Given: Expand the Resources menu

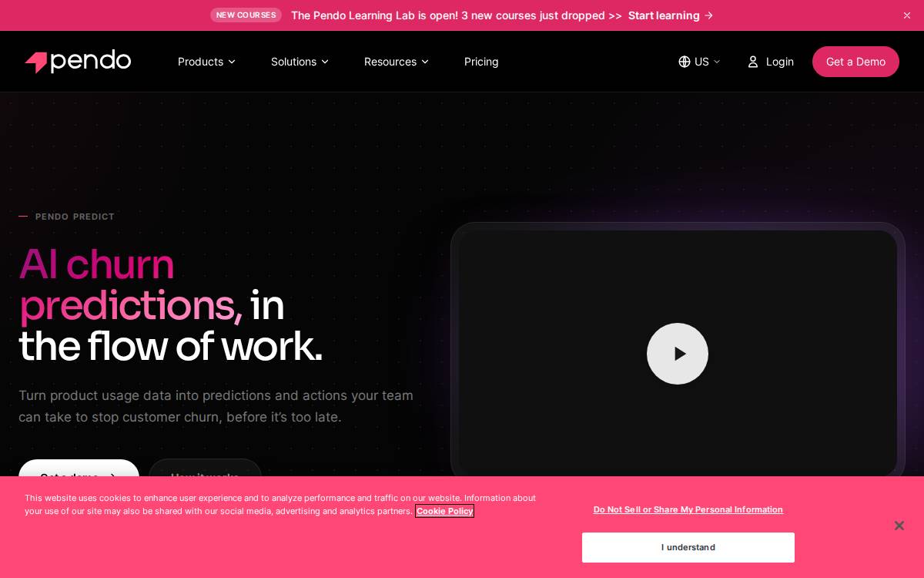Looking at the screenshot, I should 397,62.
